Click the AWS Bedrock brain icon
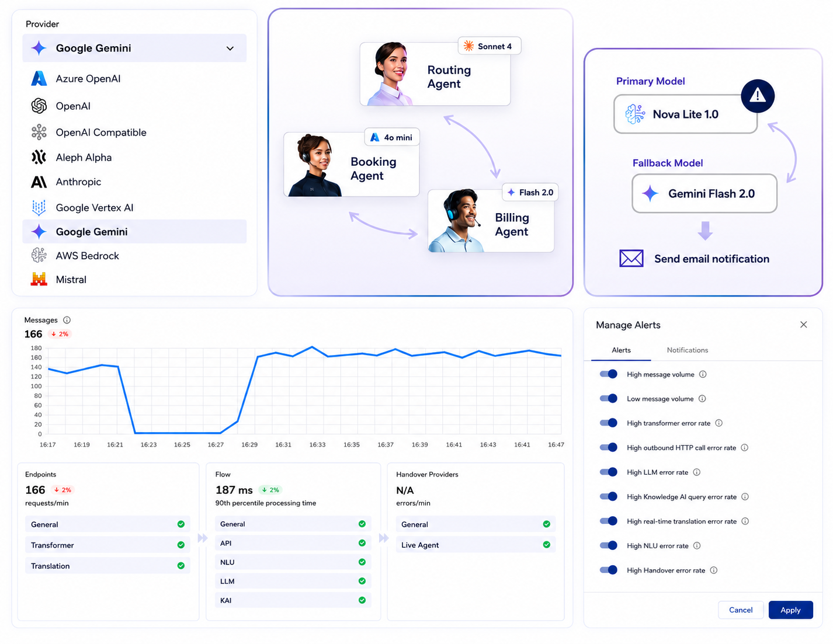The image size is (833, 644). pos(39,255)
